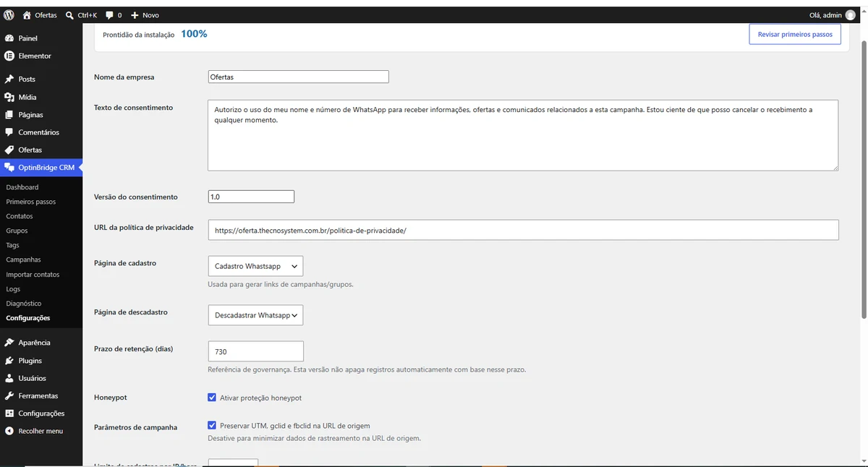This screenshot has width=868, height=467.
Task: Click the Aparência brush icon
Action: coord(9,343)
